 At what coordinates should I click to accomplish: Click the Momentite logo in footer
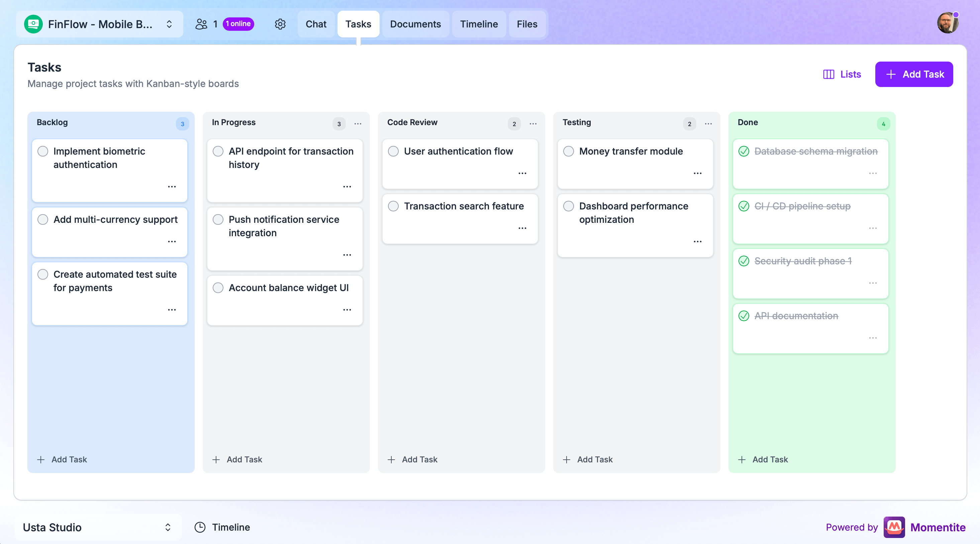click(x=895, y=527)
